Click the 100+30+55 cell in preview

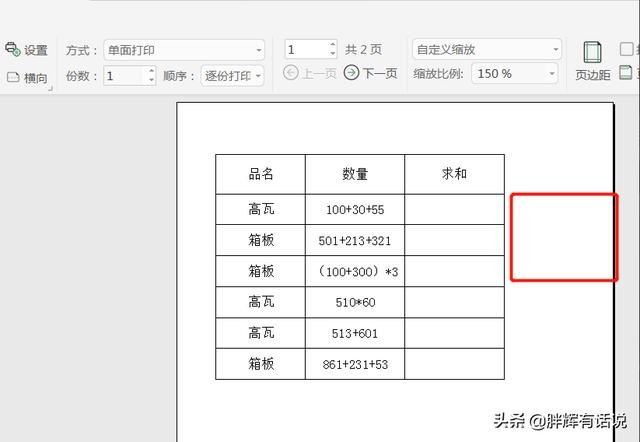coord(355,210)
